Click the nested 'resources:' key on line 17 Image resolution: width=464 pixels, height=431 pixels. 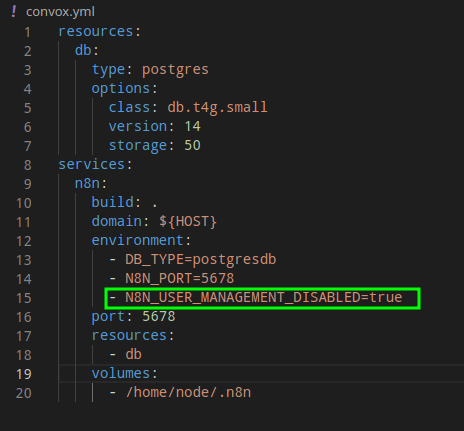click(x=133, y=335)
